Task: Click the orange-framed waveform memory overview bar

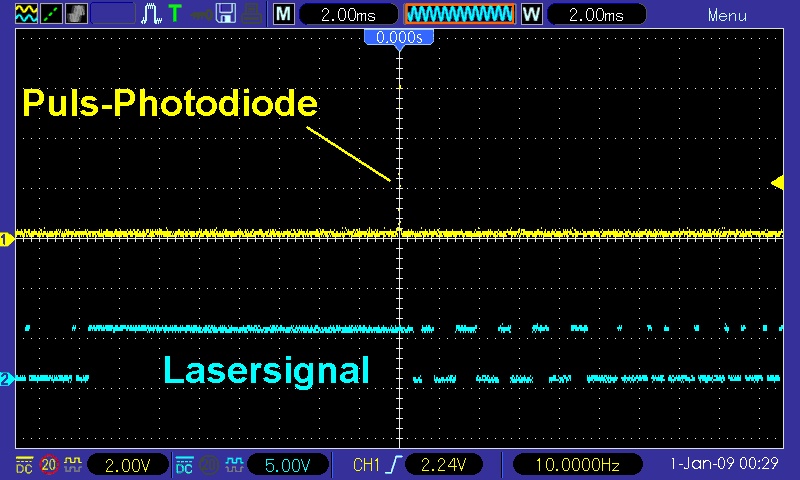Action: pyautogui.click(x=459, y=14)
